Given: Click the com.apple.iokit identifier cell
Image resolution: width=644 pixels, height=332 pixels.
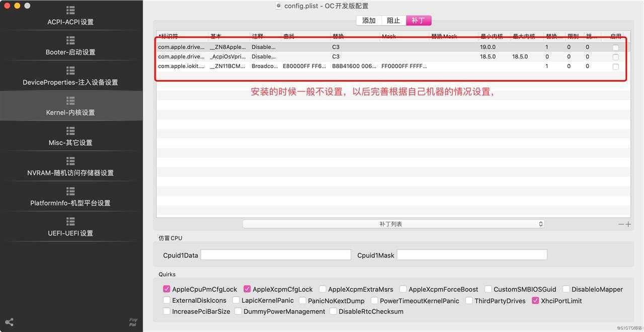Looking at the screenshot, I should (x=181, y=66).
